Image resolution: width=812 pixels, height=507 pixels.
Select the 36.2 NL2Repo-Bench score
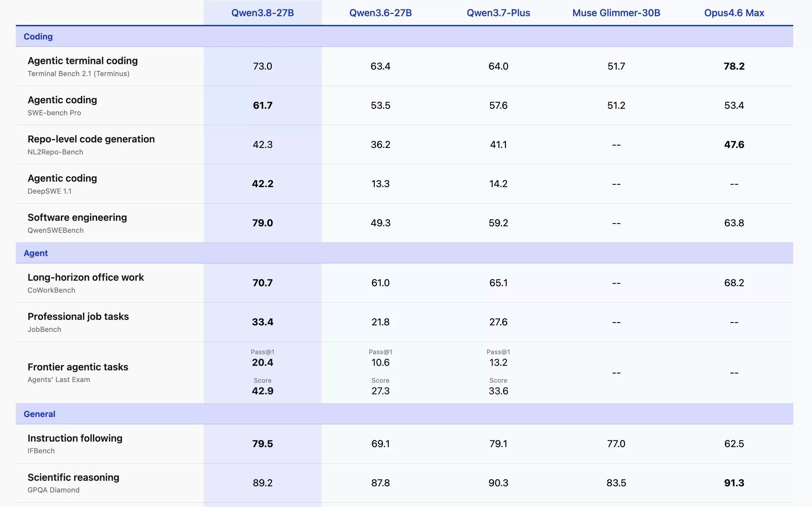click(x=380, y=144)
